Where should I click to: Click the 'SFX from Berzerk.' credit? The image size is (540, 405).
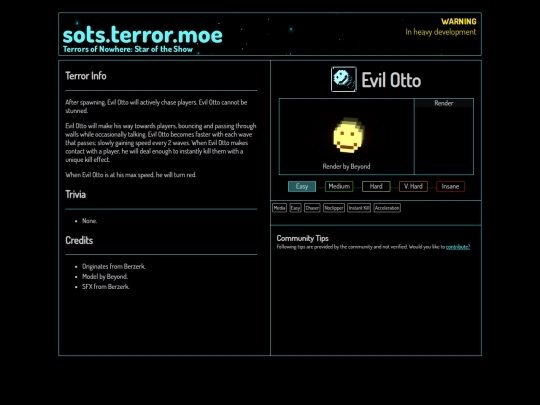(106, 287)
